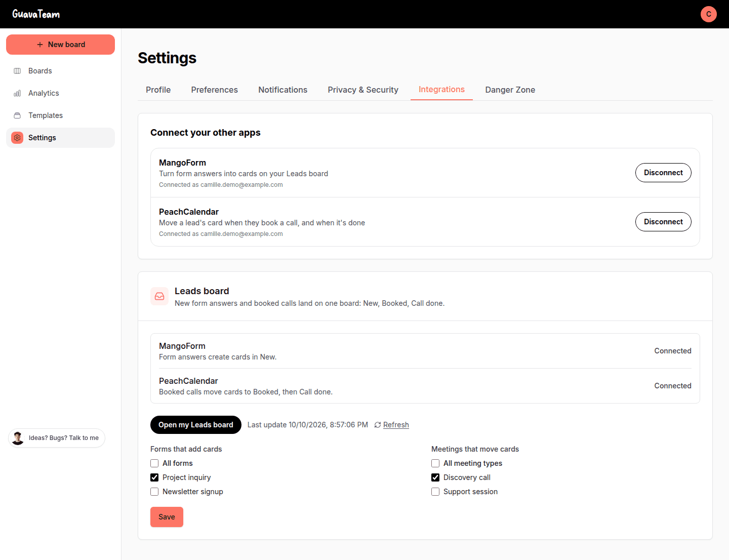Select the Integrations tab

441,90
